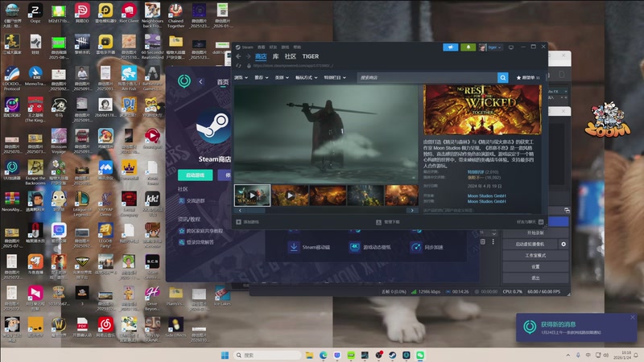644x362 pixels.
Task: Switch to the Steam 商店 tab
Action: pyautogui.click(x=261, y=56)
